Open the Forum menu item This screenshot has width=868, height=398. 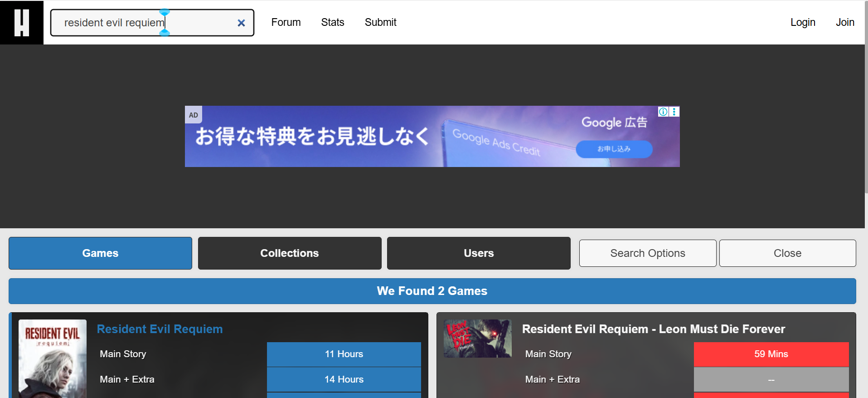click(x=286, y=22)
